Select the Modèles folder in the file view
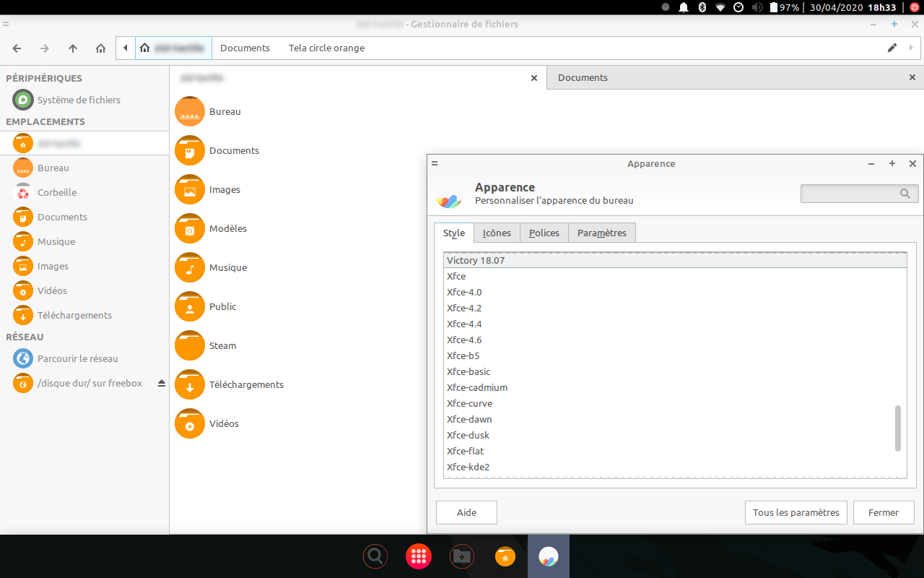This screenshot has height=578, width=924. pos(211,228)
